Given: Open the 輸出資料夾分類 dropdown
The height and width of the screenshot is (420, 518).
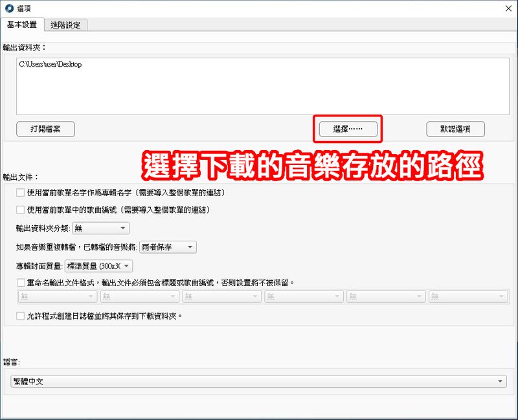Looking at the screenshot, I should tap(100, 228).
